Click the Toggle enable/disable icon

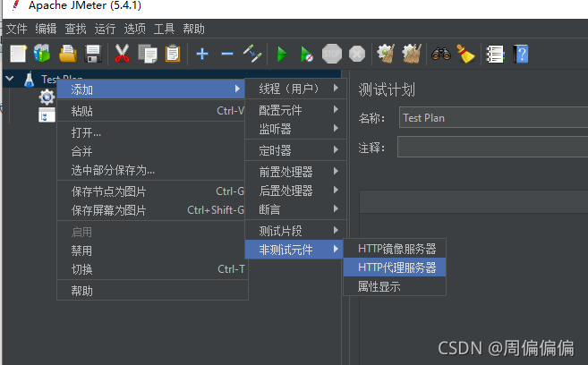tap(252, 54)
